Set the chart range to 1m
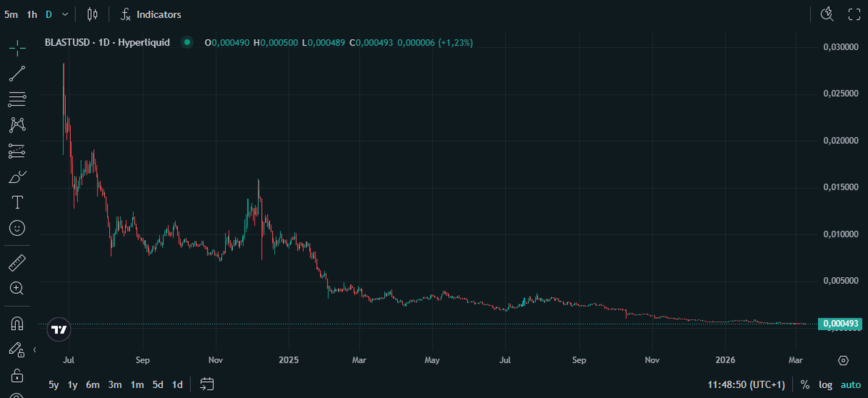 point(137,385)
